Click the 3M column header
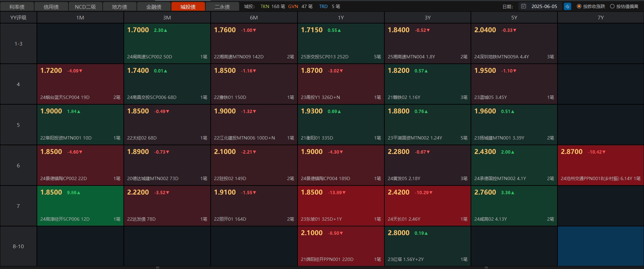 [167, 17]
